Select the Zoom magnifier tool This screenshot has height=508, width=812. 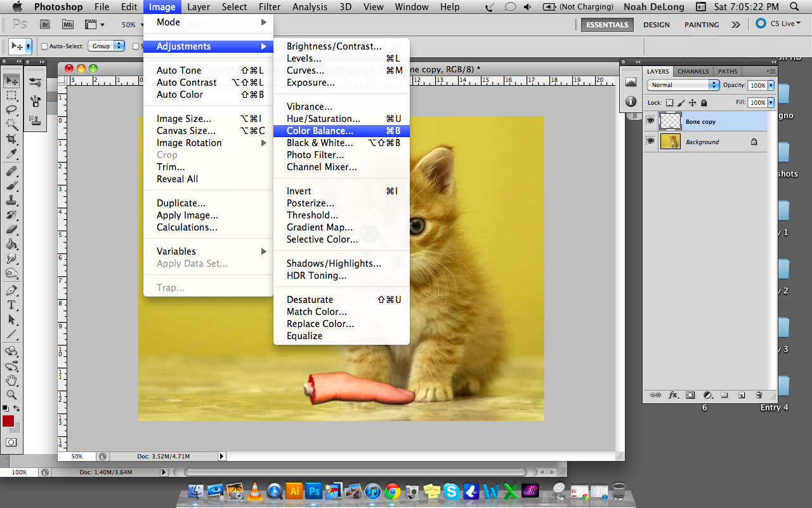point(11,395)
